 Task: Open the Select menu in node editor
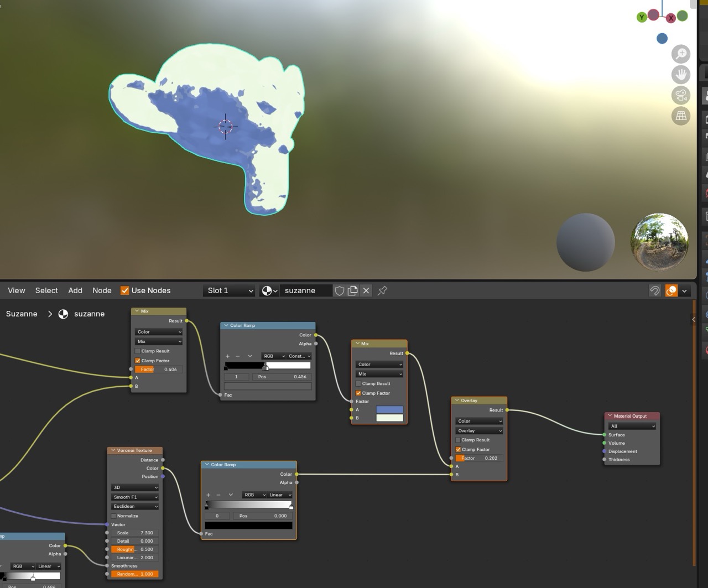click(x=46, y=290)
